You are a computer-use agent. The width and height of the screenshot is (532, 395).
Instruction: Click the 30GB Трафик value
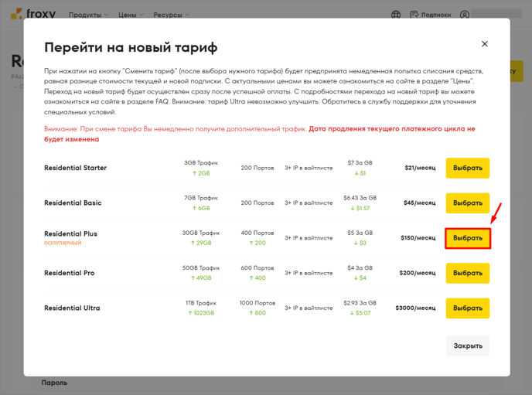(201, 233)
